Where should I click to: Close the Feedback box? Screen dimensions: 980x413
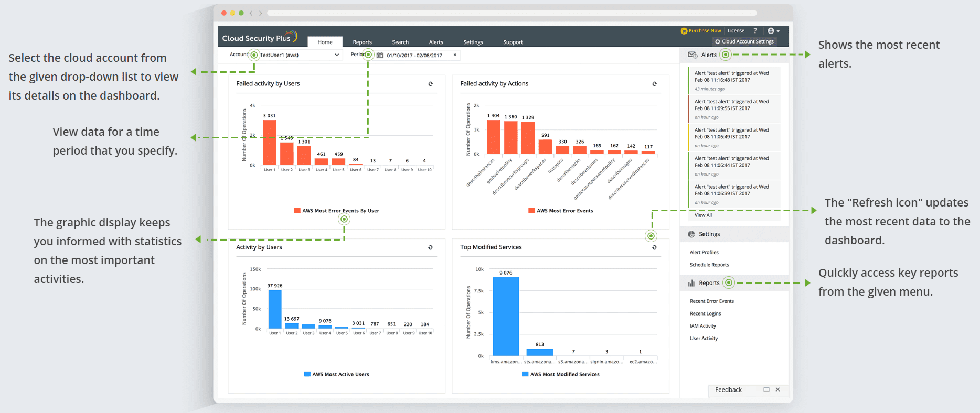point(777,389)
